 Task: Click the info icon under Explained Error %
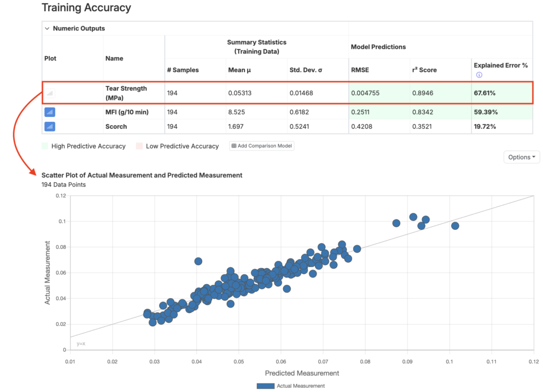coord(479,75)
